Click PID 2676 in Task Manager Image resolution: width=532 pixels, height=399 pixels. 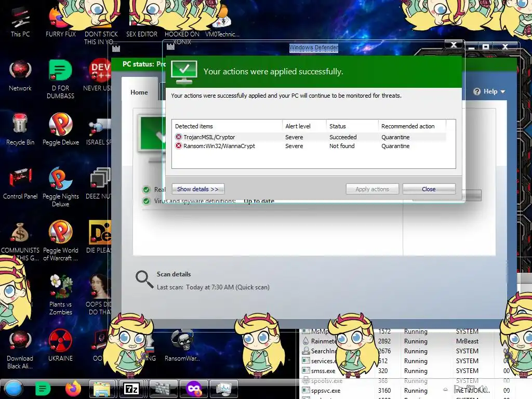click(384, 351)
